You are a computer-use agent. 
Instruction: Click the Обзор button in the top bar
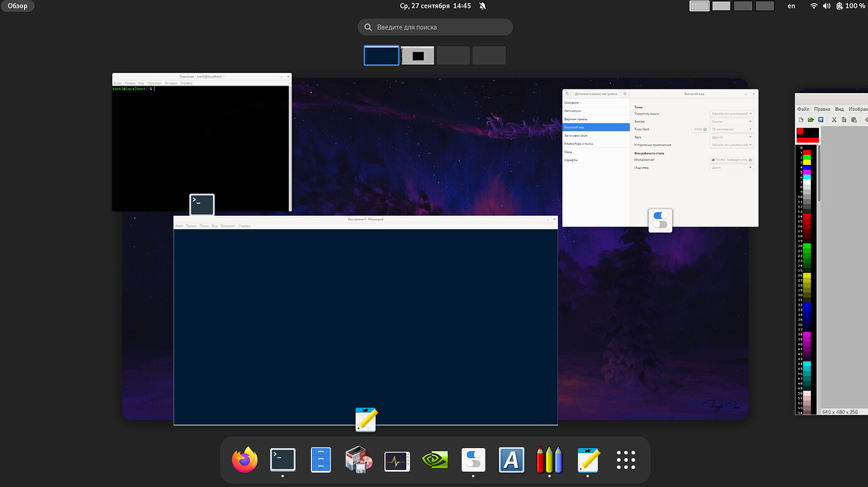point(17,5)
